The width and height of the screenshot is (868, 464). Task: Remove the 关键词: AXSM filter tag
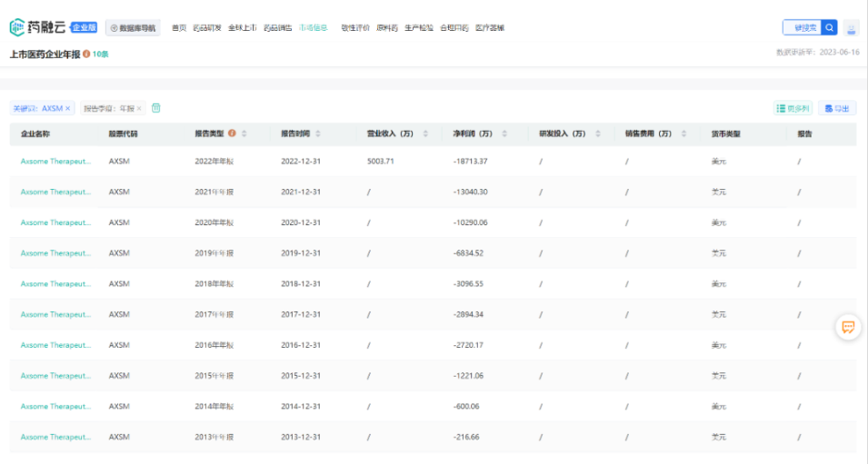67,109
